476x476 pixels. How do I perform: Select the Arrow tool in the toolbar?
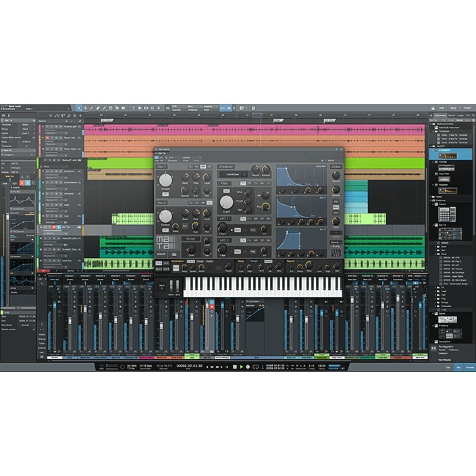(x=78, y=107)
